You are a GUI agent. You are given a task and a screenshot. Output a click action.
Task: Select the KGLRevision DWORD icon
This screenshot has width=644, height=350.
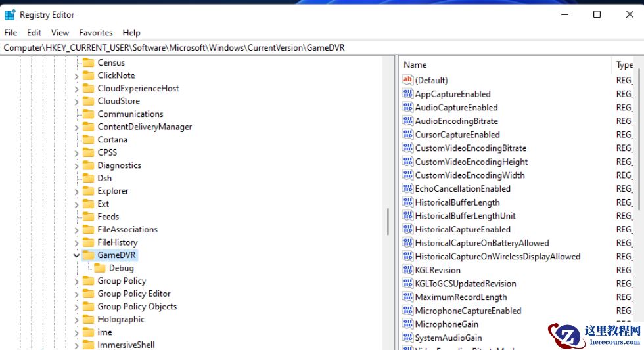407,270
